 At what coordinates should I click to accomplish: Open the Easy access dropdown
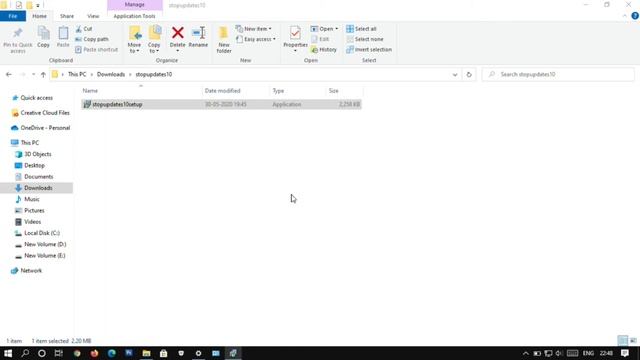point(256,39)
